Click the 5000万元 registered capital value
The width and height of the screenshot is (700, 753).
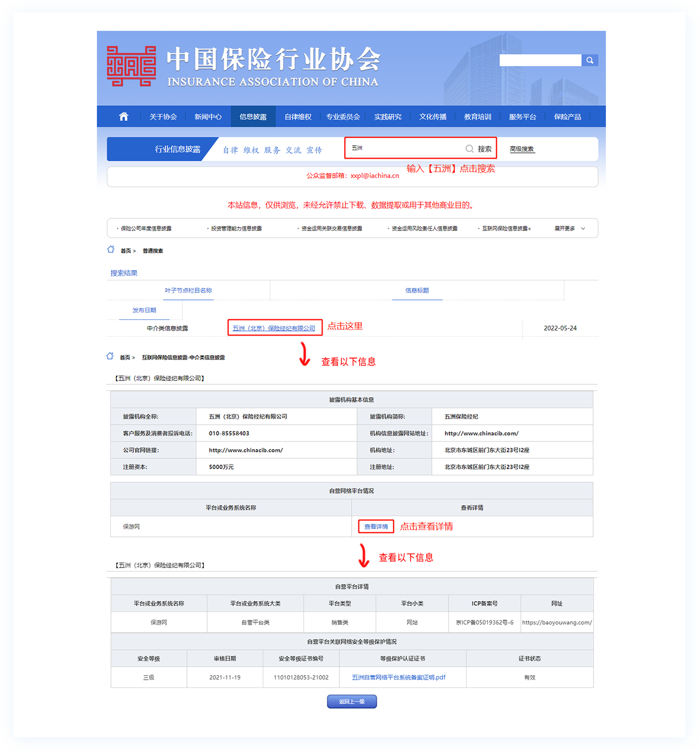[x=221, y=467]
